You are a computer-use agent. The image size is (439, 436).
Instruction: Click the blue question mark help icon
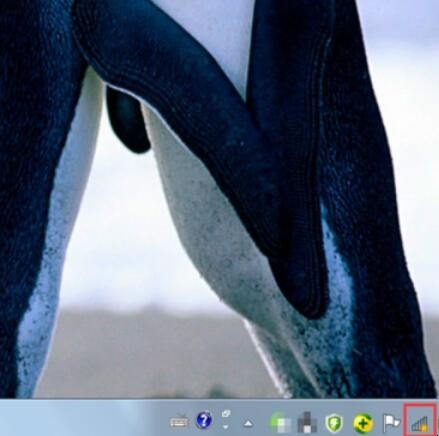(204, 420)
